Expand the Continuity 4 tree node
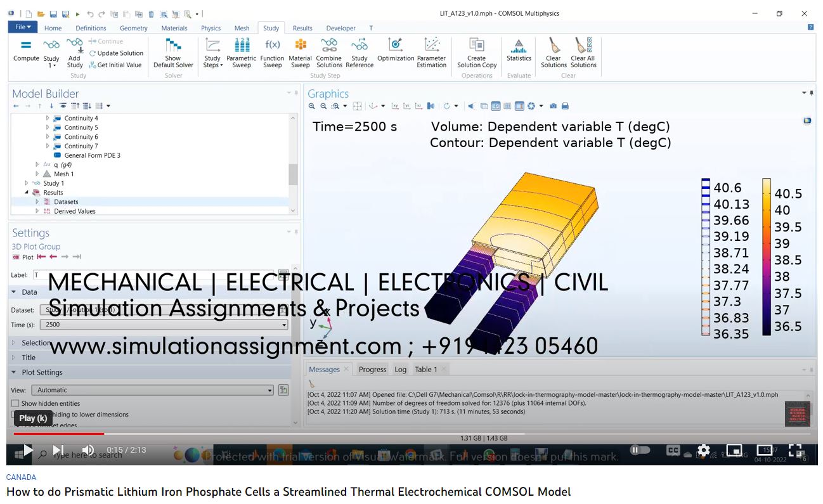 [48, 119]
